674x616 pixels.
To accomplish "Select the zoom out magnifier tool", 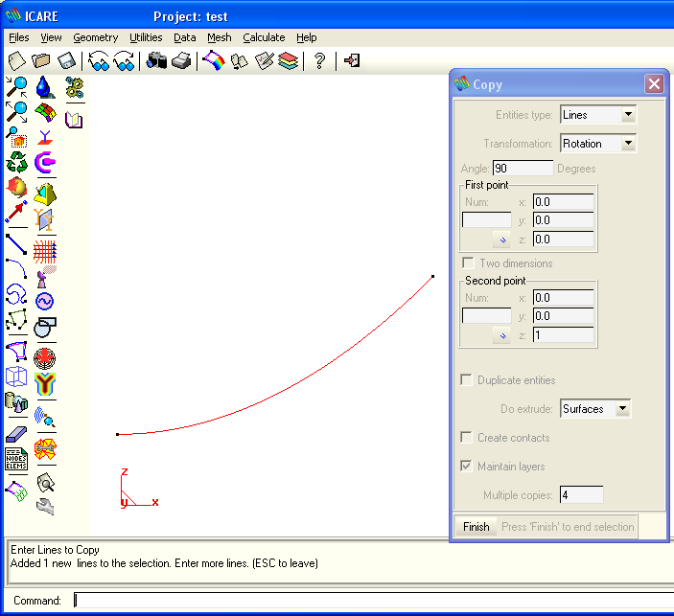I will 16,112.
